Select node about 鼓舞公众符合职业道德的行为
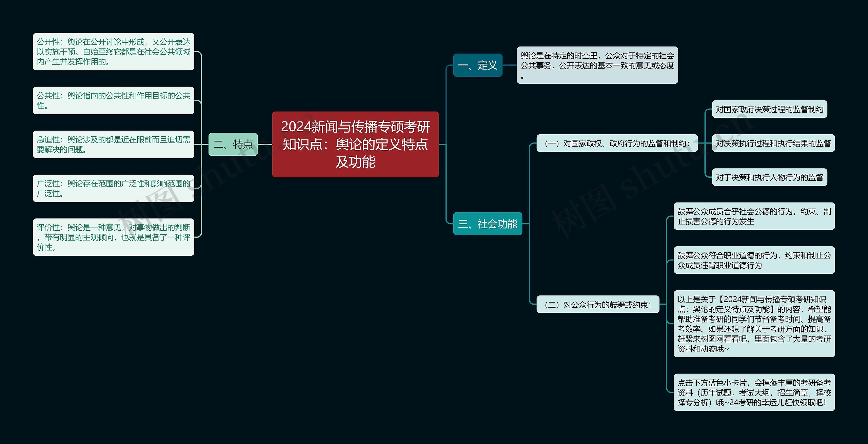Image resolution: width=868 pixels, height=444 pixels. pyautogui.click(x=754, y=261)
